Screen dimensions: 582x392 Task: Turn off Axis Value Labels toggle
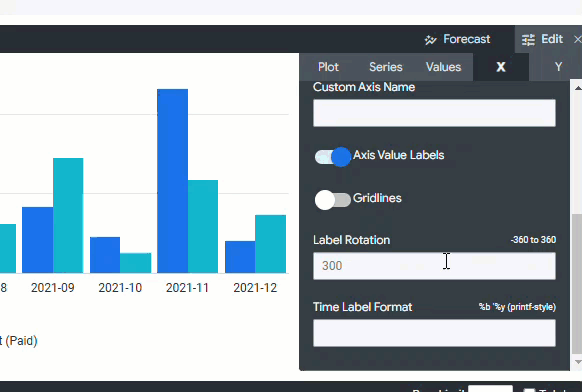pos(333,157)
